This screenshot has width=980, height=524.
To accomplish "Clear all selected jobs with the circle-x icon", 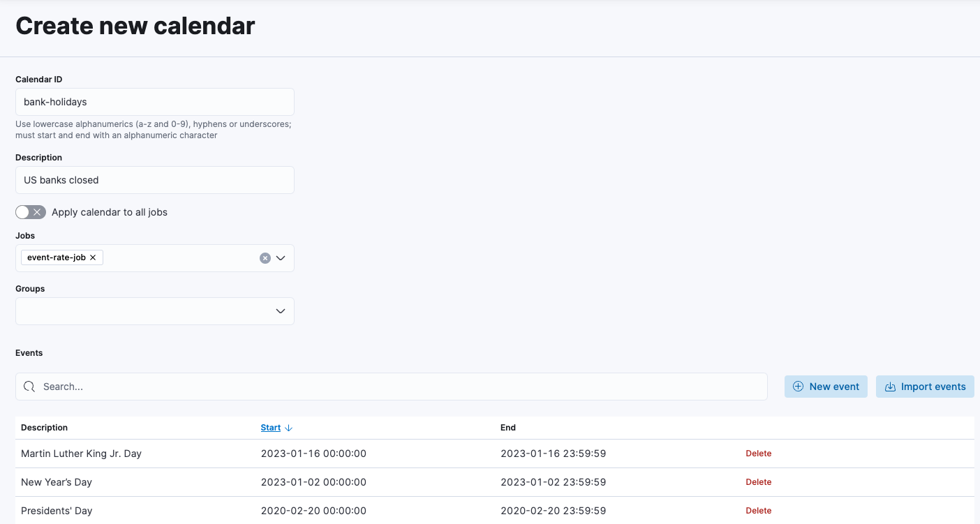I will tap(265, 258).
